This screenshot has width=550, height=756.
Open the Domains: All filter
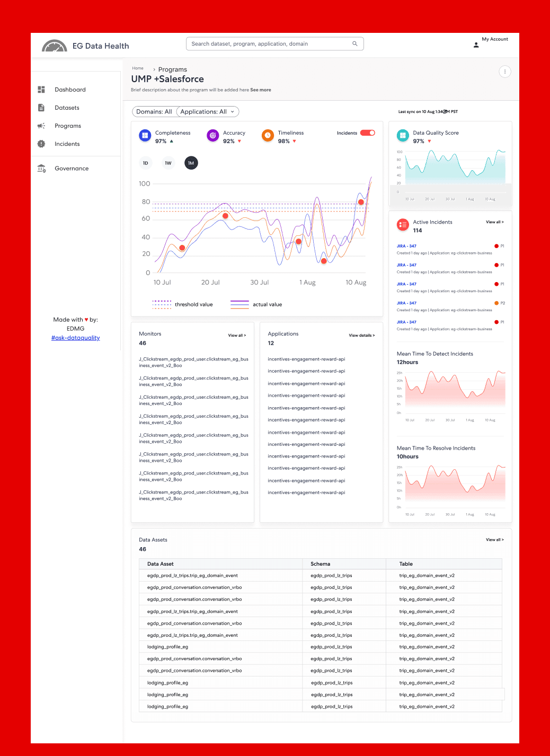[x=154, y=112]
